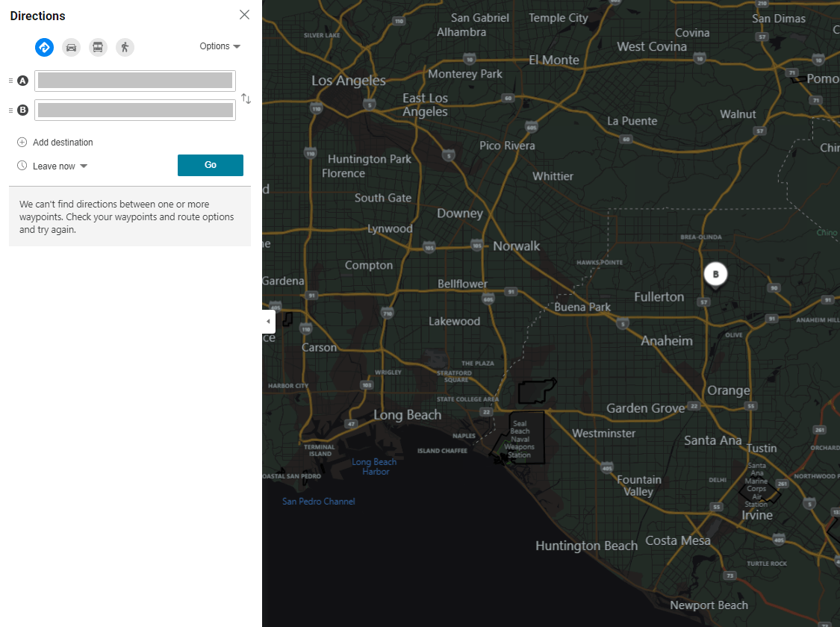Image resolution: width=840 pixels, height=627 pixels.
Task: Click the B destination pin near Fullerton
Action: click(x=715, y=274)
